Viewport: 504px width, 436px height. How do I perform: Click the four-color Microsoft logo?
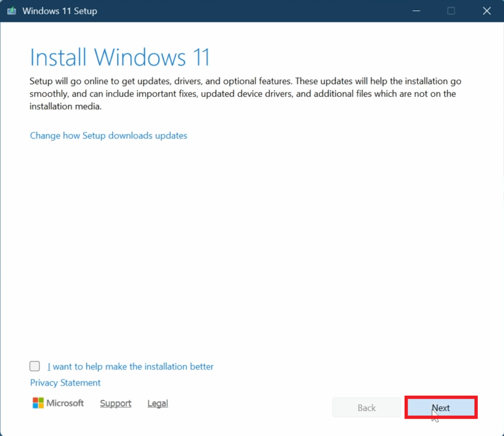click(38, 403)
